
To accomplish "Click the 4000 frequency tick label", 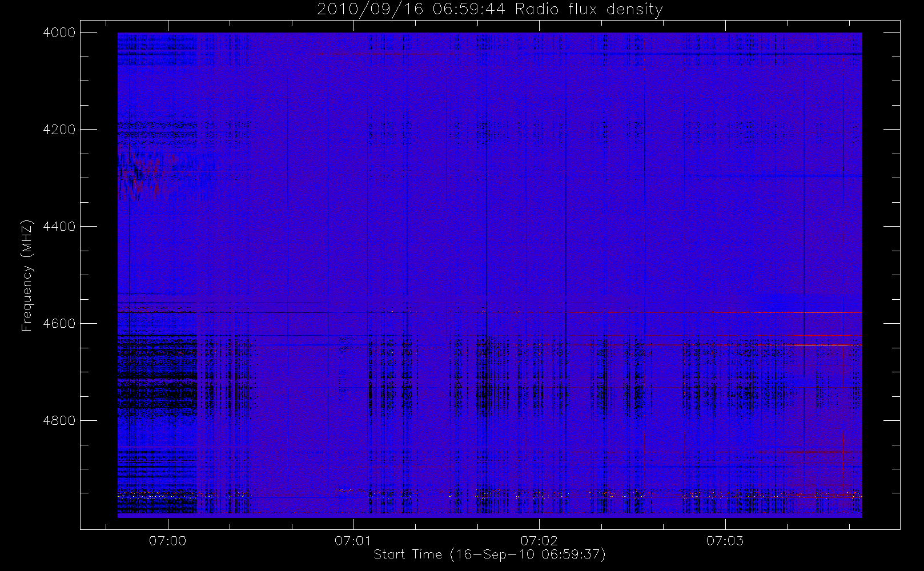I will (59, 33).
